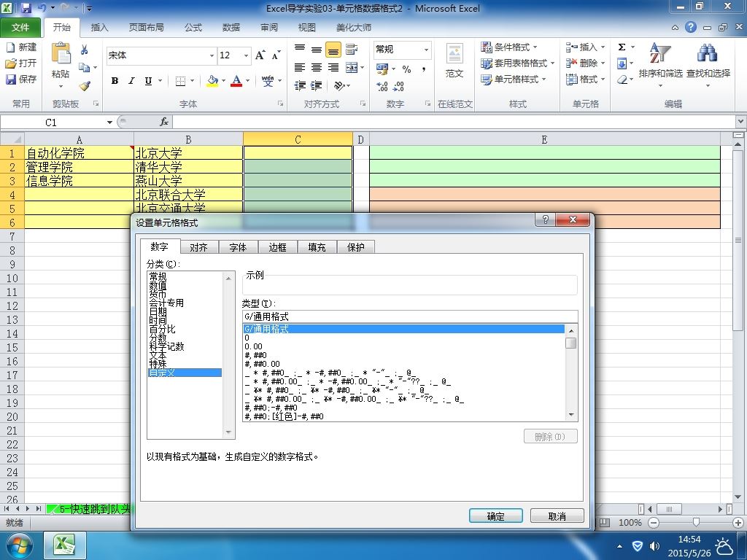747x560 pixels.
Task: Toggle Top Align in the alignment group
Action: pos(300,49)
